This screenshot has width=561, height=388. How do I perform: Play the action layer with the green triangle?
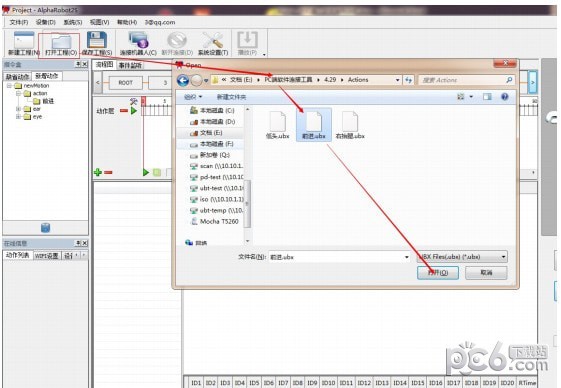(x=134, y=111)
